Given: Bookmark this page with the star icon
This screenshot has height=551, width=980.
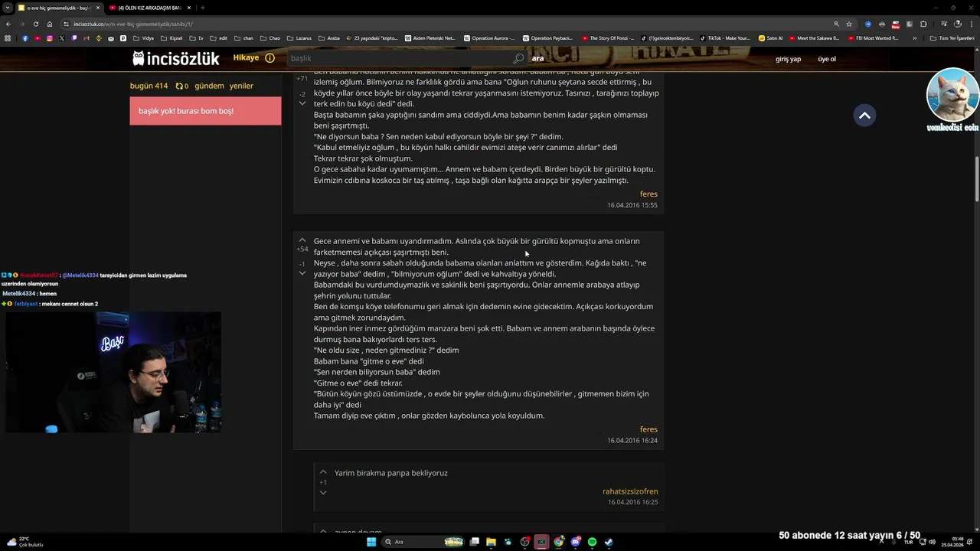Looking at the screenshot, I should (849, 24).
